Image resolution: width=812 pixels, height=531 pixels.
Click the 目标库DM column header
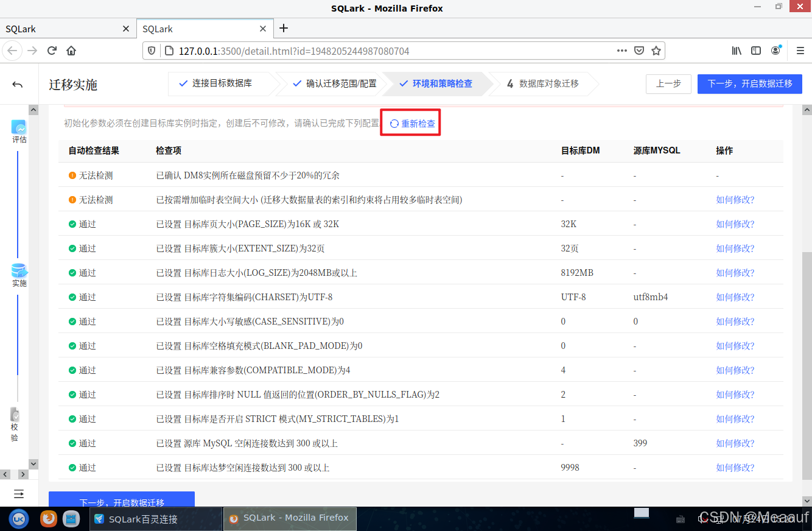(x=580, y=150)
